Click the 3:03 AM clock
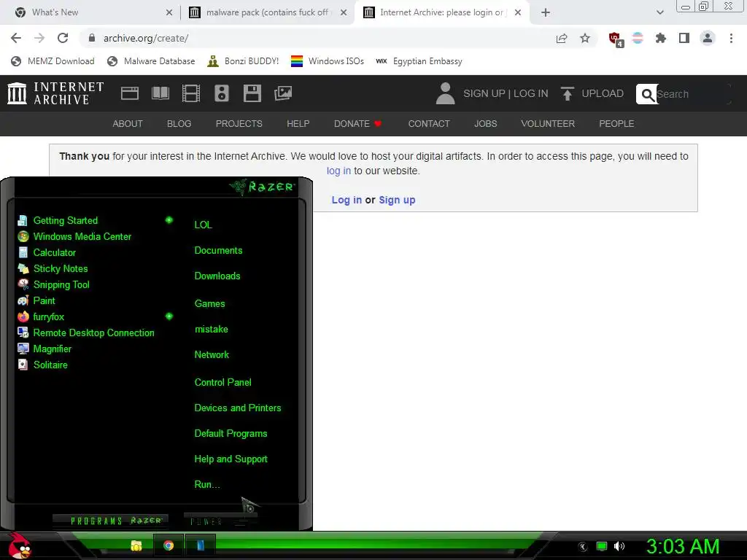747x560 pixels. [x=682, y=547]
